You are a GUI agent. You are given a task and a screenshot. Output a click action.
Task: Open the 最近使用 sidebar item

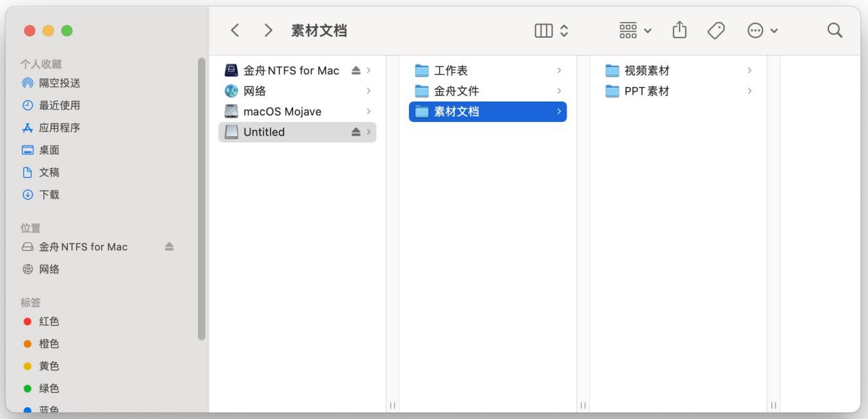tap(49, 105)
